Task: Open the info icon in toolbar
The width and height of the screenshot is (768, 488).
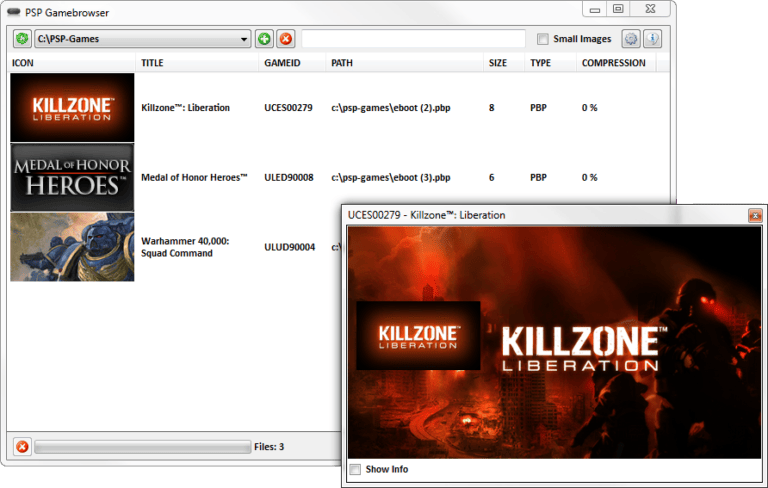Action: tap(652, 39)
